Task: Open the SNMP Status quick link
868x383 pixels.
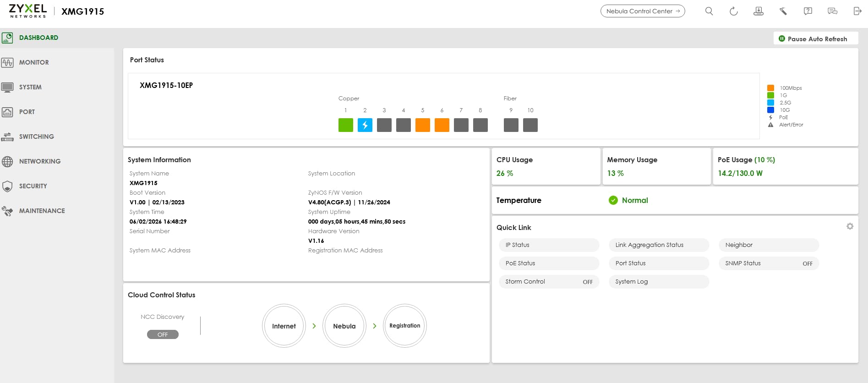Action: tap(769, 263)
